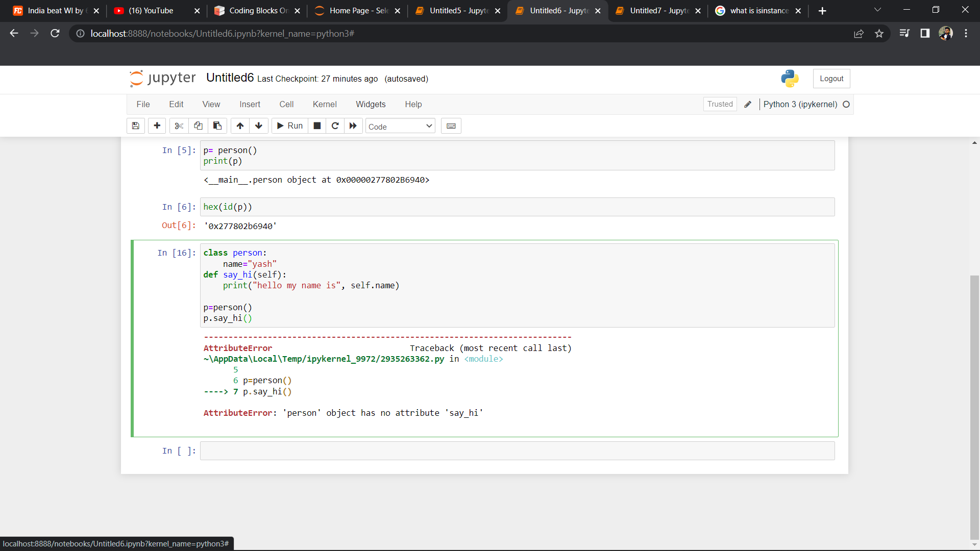Copy selected cells icon in the toolbar
Image resolution: width=980 pixels, height=551 pixels.
click(198, 126)
